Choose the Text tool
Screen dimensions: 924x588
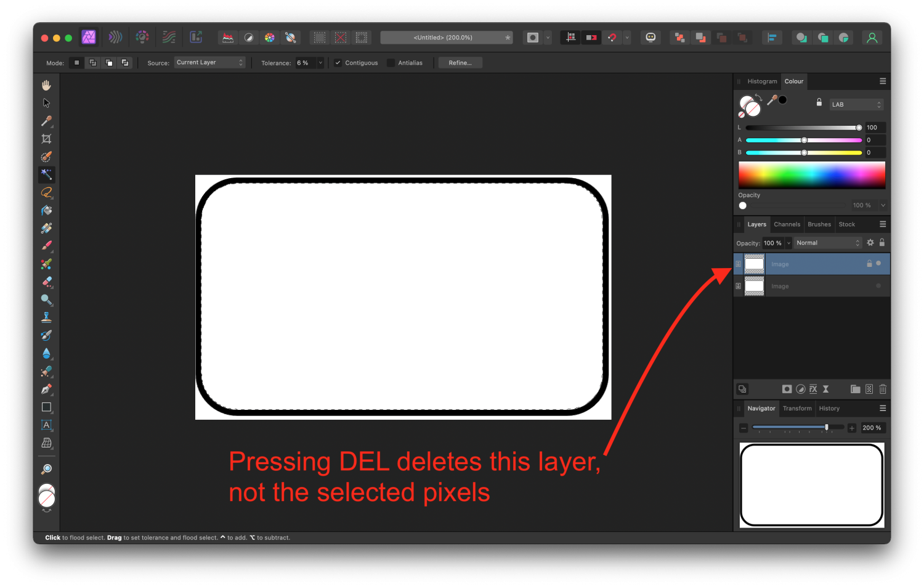point(46,425)
